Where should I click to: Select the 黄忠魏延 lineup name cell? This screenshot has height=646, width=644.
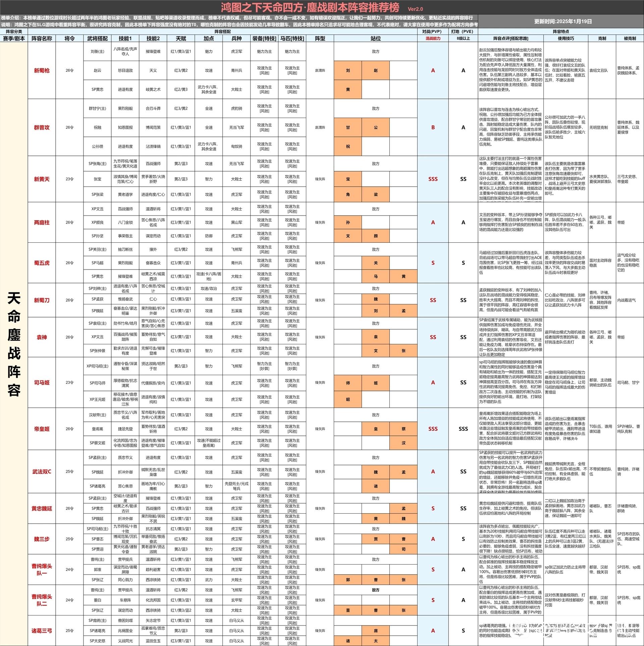click(42, 508)
